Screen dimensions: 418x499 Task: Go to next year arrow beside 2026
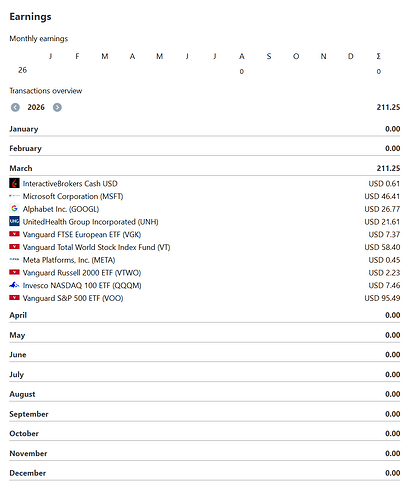tap(57, 107)
